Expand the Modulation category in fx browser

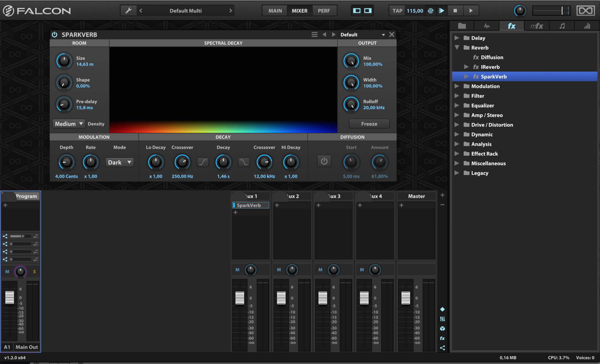[x=457, y=86]
